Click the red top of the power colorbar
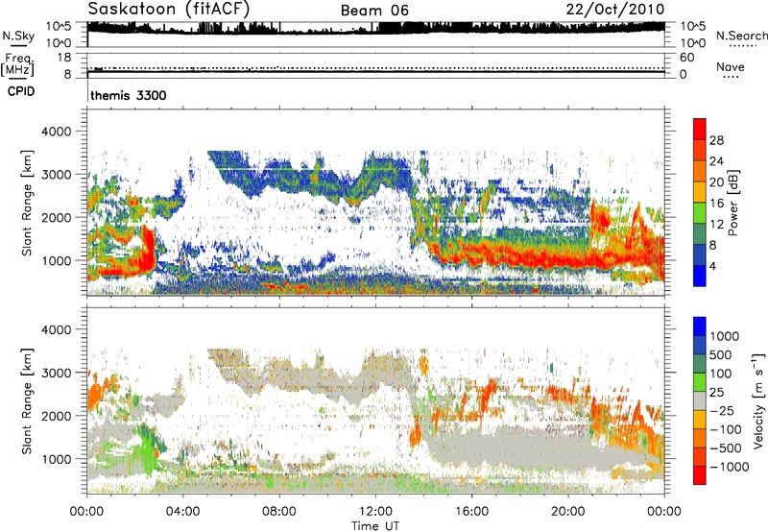 tap(700, 129)
